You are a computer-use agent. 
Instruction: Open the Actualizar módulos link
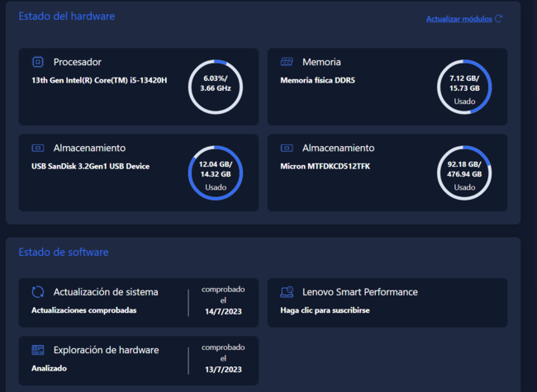pos(459,19)
